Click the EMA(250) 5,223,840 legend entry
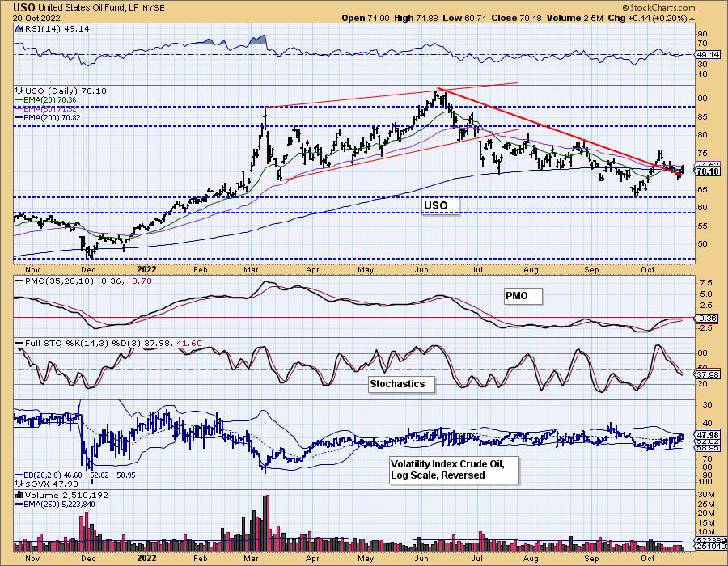Screen dimensions: 728x566 click(x=59, y=505)
